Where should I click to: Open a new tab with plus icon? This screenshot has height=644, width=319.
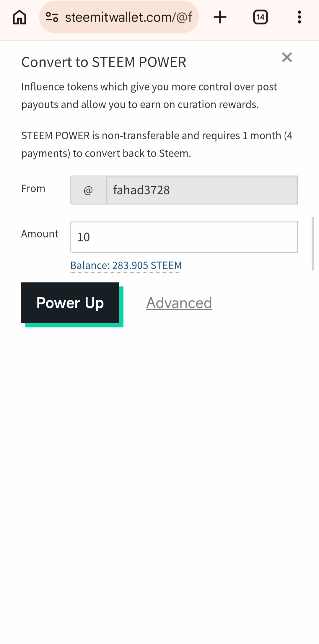(220, 17)
